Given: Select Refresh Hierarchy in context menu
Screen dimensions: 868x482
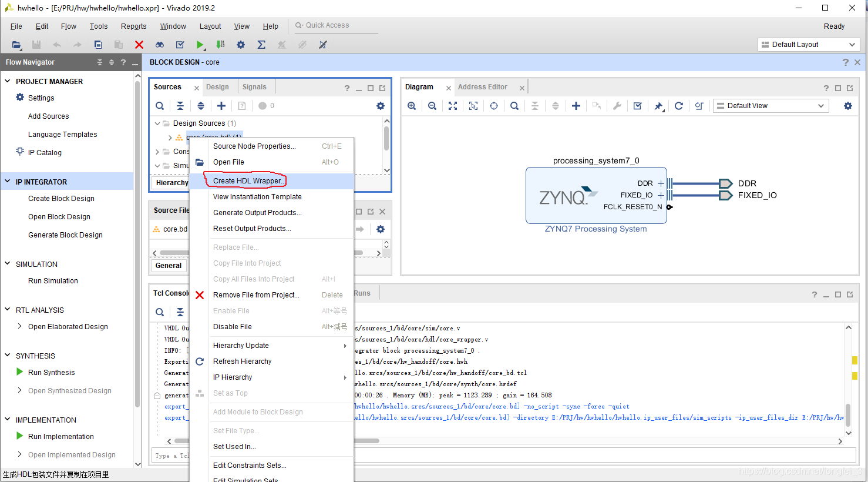Looking at the screenshot, I should pos(272,361).
